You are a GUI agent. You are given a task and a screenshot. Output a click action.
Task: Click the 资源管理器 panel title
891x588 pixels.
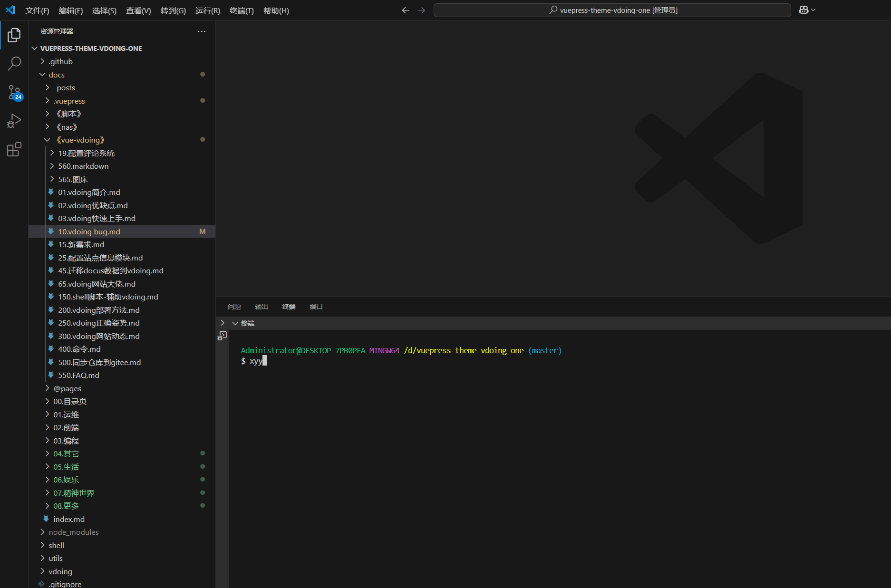[x=57, y=31]
